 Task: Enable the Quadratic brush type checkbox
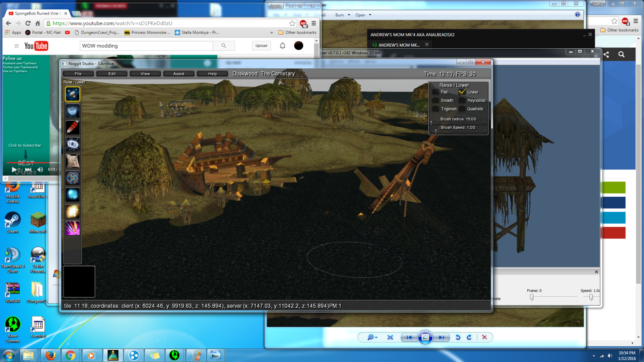click(x=462, y=109)
